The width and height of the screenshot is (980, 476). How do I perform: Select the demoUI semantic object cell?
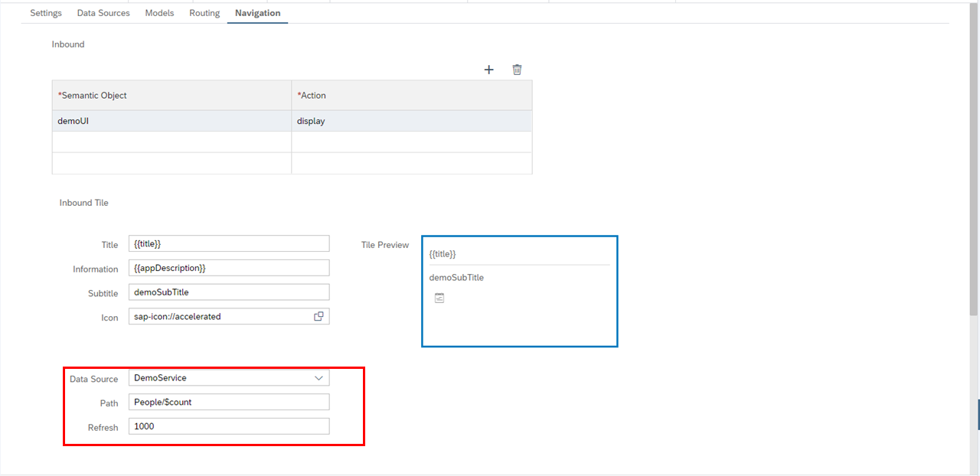click(171, 121)
